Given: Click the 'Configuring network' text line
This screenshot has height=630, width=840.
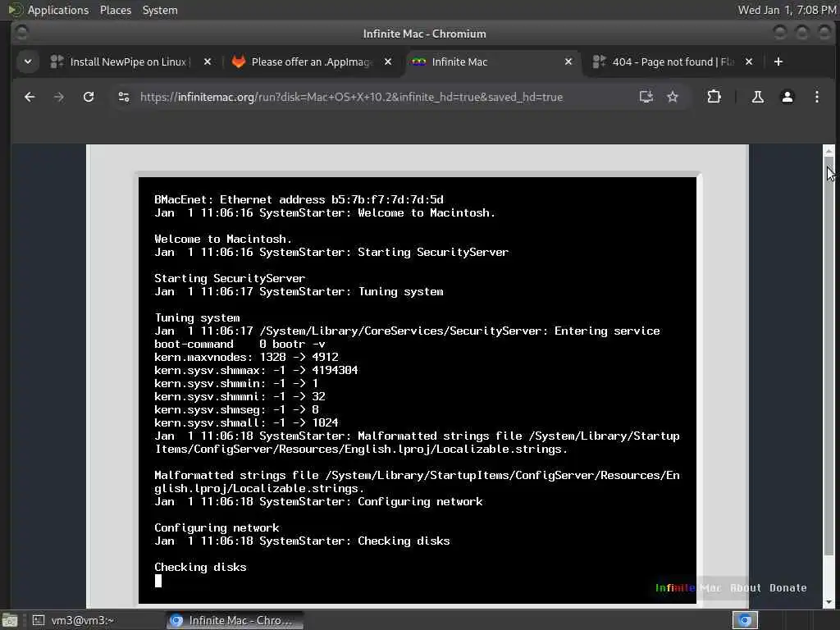Looking at the screenshot, I should point(217,528).
